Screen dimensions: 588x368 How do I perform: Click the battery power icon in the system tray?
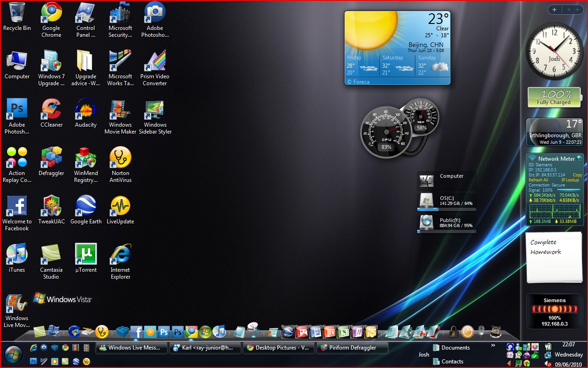(548, 346)
